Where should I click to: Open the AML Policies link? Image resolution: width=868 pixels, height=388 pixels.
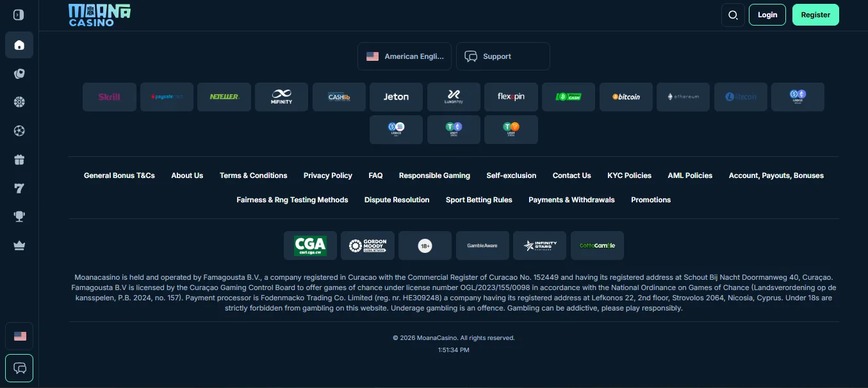(690, 175)
